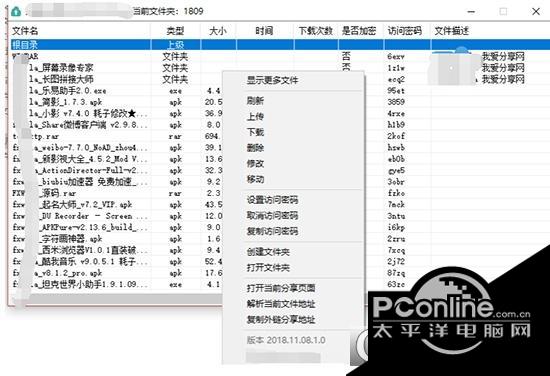The height and width of the screenshot is (376, 550).
Task: Choose 取消访问密码 menu item
Action: [272, 215]
